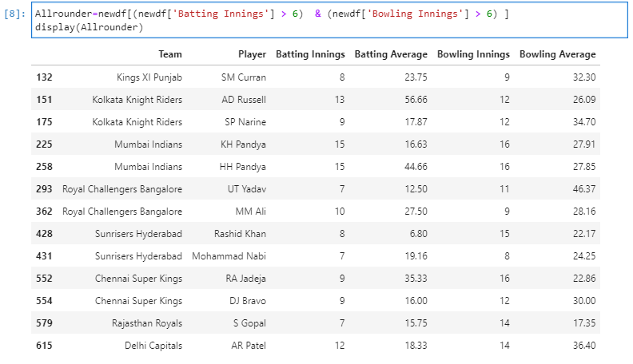The height and width of the screenshot is (364, 633).
Task: Select row index 175
Action: pos(44,122)
